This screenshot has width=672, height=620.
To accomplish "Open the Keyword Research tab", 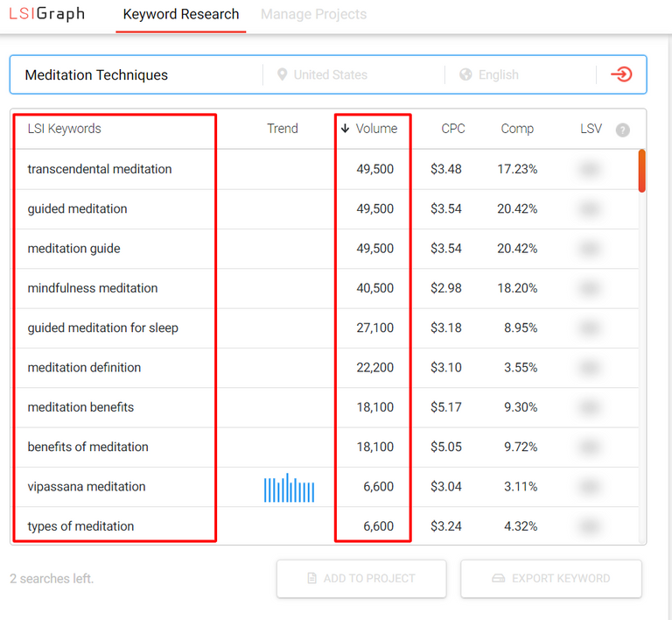I will coord(181,15).
